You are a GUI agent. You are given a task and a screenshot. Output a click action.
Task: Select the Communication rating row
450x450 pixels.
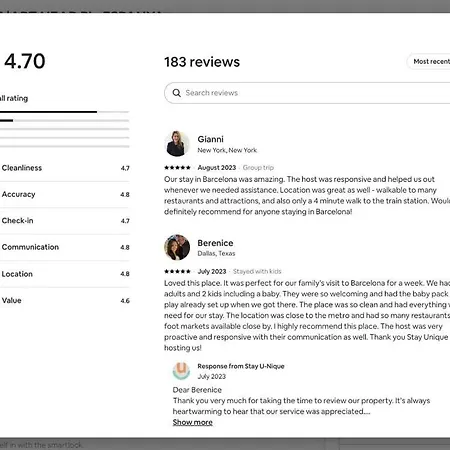pos(65,247)
